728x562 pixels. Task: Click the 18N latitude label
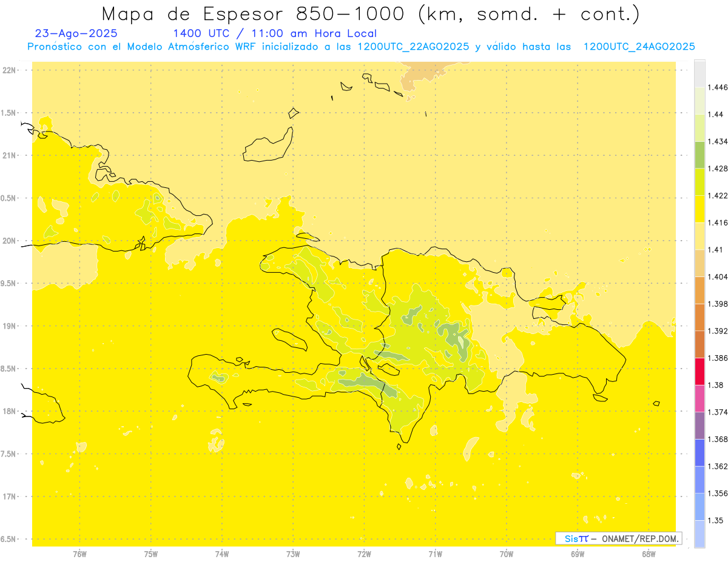tap(9, 412)
